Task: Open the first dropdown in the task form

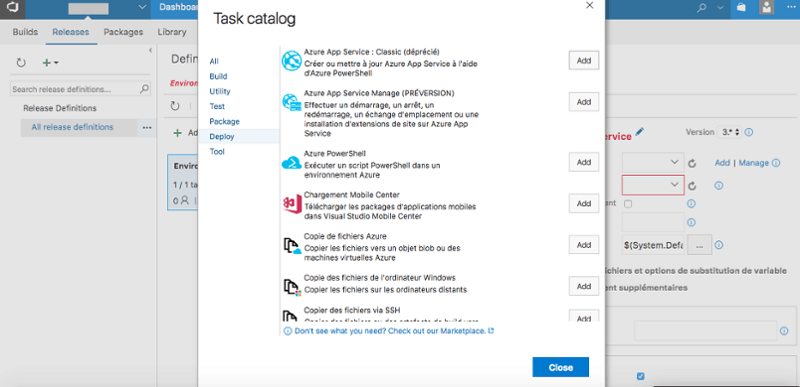Action: tap(653, 163)
